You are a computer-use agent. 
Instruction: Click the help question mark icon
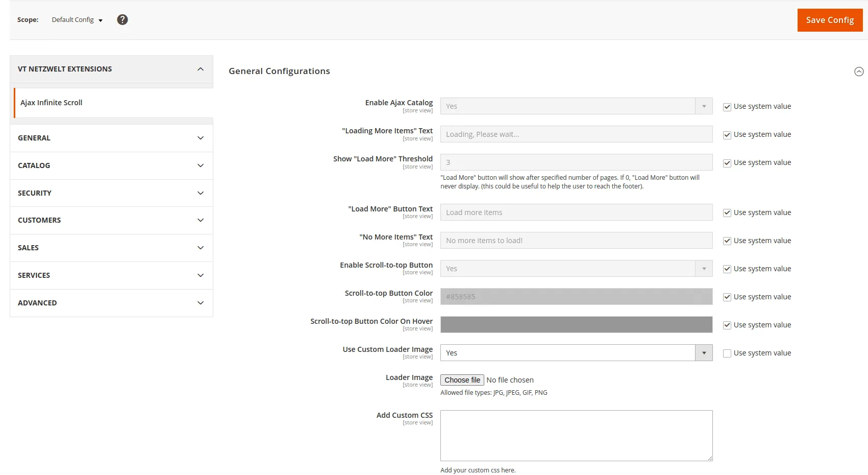122,20
